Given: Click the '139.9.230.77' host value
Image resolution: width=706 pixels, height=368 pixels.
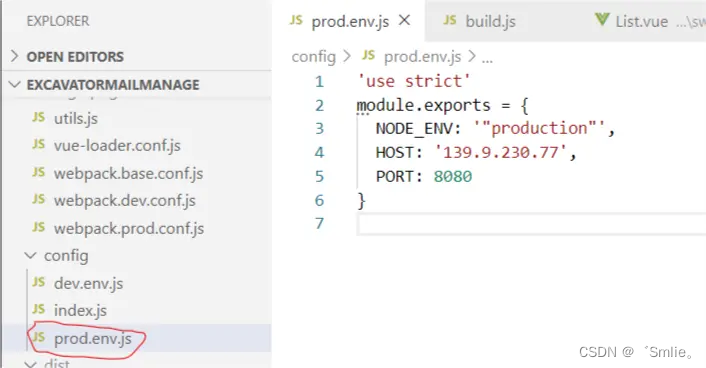Looking at the screenshot, I should [500, 153].
